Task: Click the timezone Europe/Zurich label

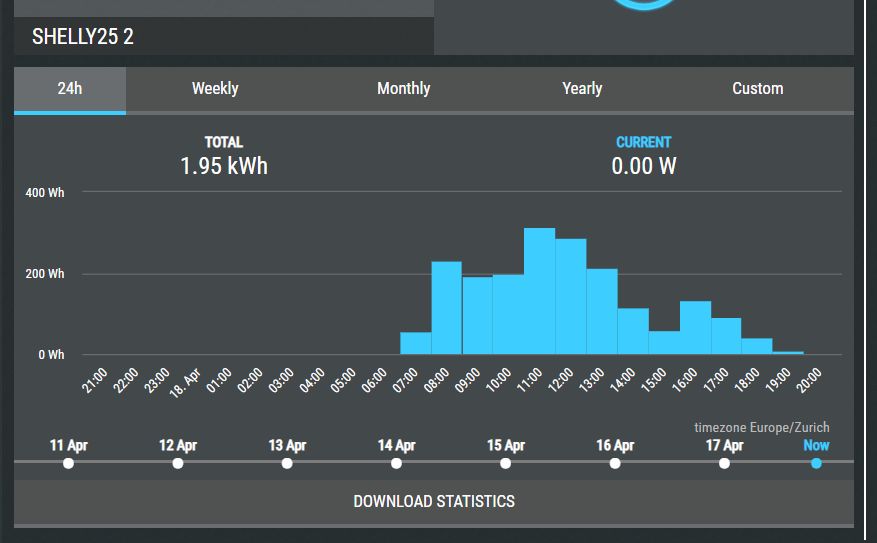Action: (x=762, y=428)
